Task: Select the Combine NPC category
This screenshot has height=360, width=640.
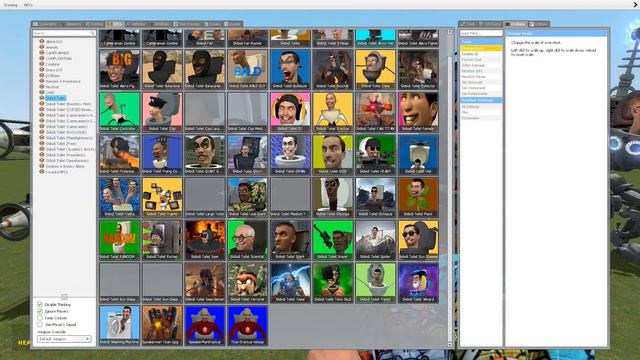Action: coord(52,64)
